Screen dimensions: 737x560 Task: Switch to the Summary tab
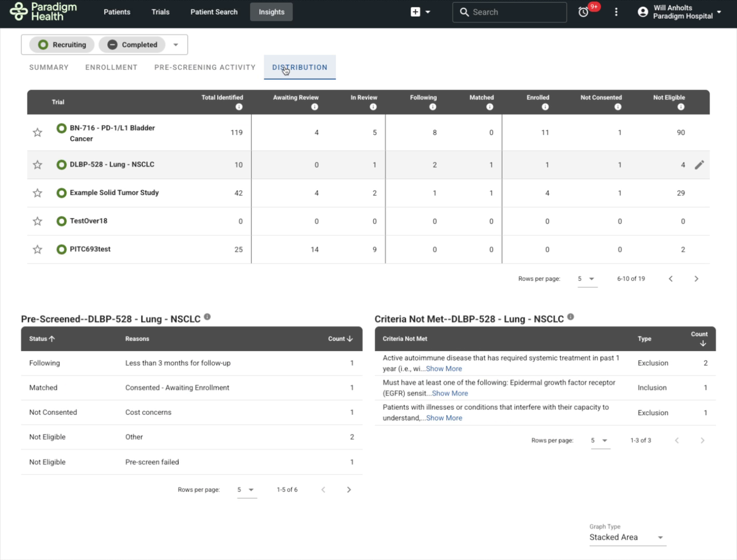pyautogui.click(x=49, y=67)
